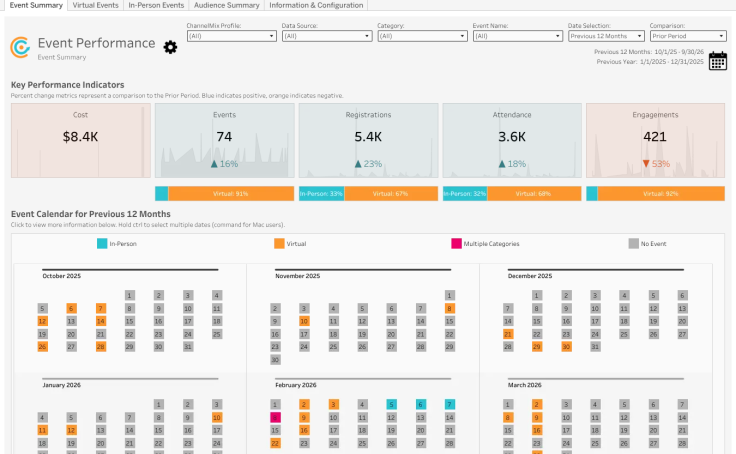This screenshot has width=736, height=454.
Task: Select October 2025 day 28
Action: pos(100,346)
